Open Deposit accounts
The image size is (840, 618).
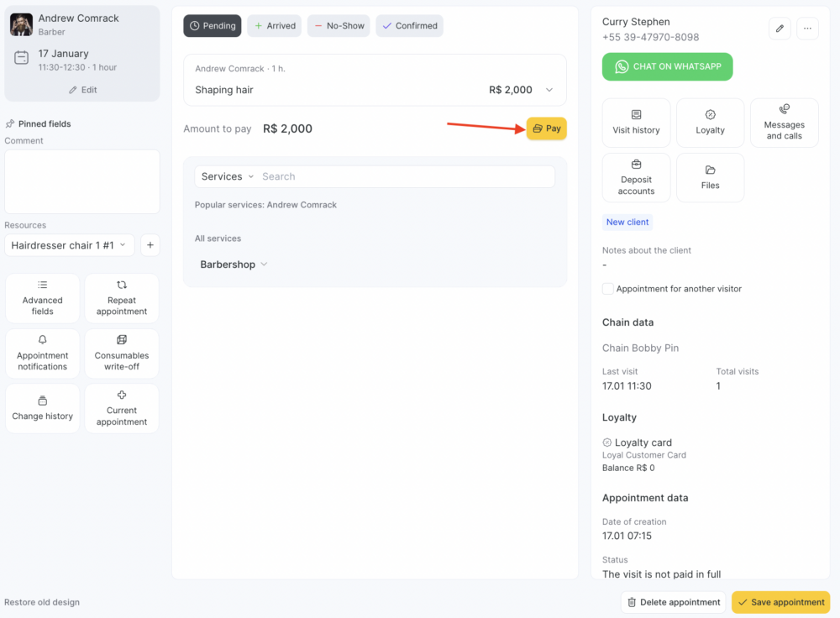tap(637, 178)
